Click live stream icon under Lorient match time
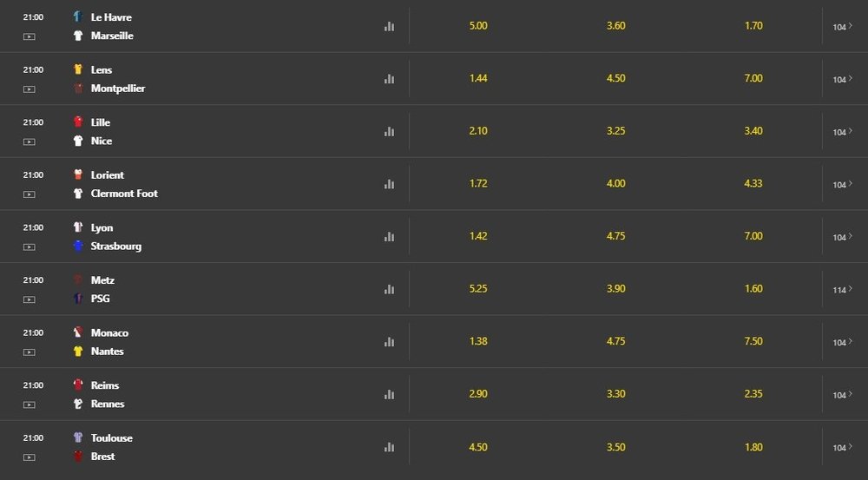The height and width of the screenshot is (480, 868). (30, 194)
